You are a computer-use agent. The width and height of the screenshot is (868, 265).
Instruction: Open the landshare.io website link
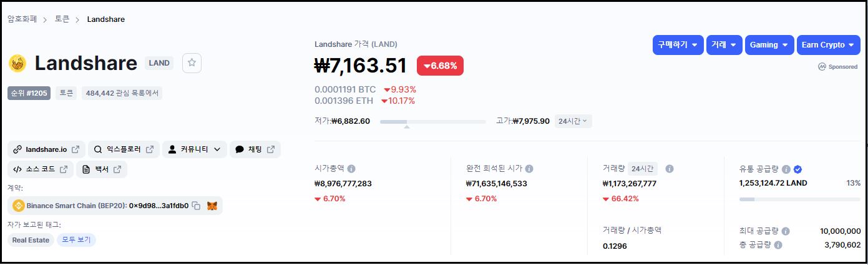[46, 149]
